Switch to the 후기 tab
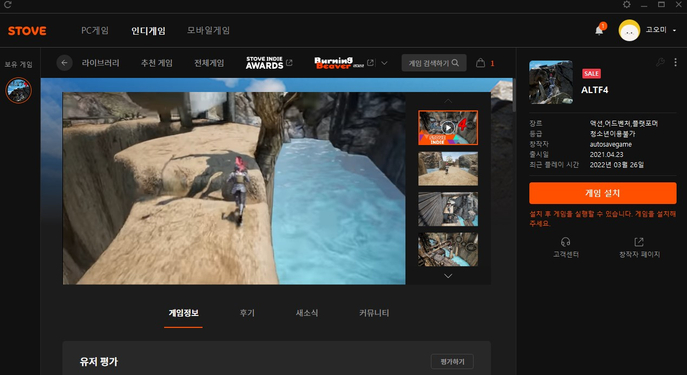The image size is (687, 375). [x=247, y=313]
